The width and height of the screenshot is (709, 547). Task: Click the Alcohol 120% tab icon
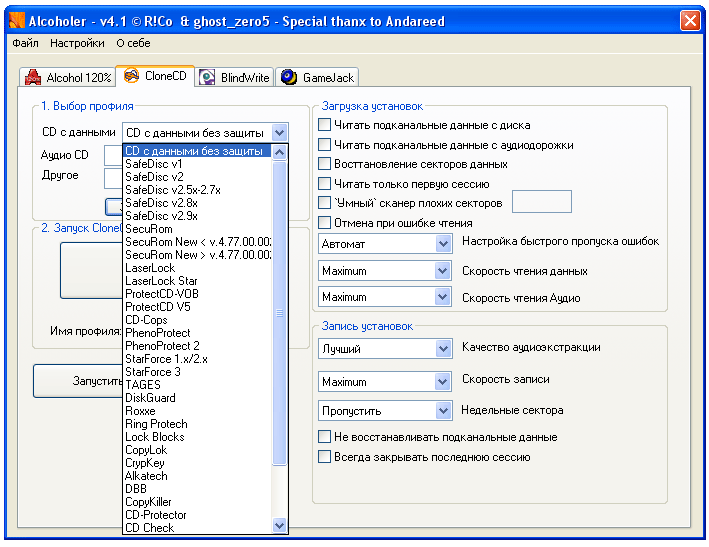tap(33, 77)
